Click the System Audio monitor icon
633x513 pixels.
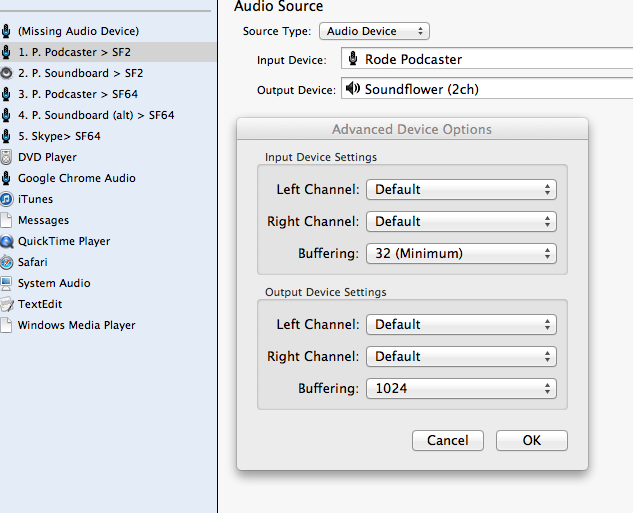tap(6, 283)
